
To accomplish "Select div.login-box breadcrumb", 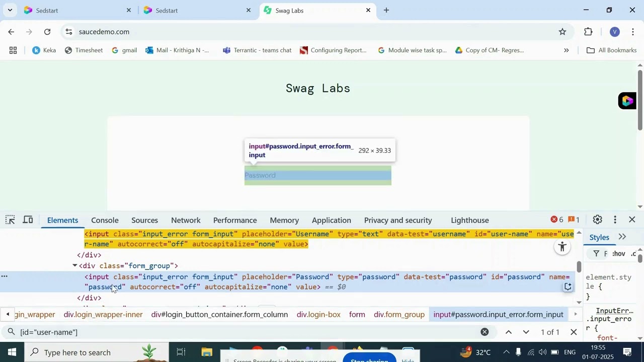I will (x=318, y=315).
